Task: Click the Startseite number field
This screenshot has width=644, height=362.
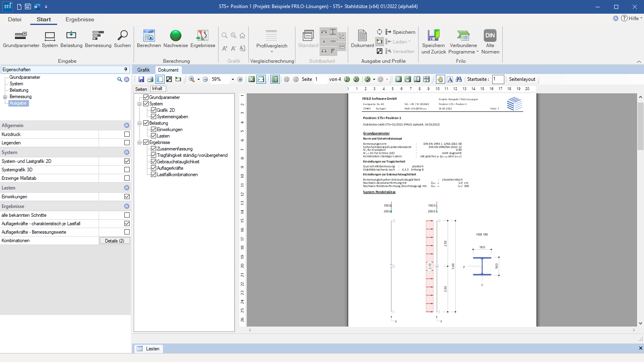Action: point(498,79)
